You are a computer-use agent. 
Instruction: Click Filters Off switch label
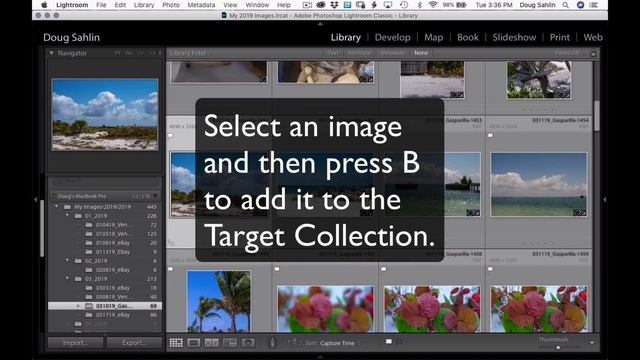coord(567,53)
